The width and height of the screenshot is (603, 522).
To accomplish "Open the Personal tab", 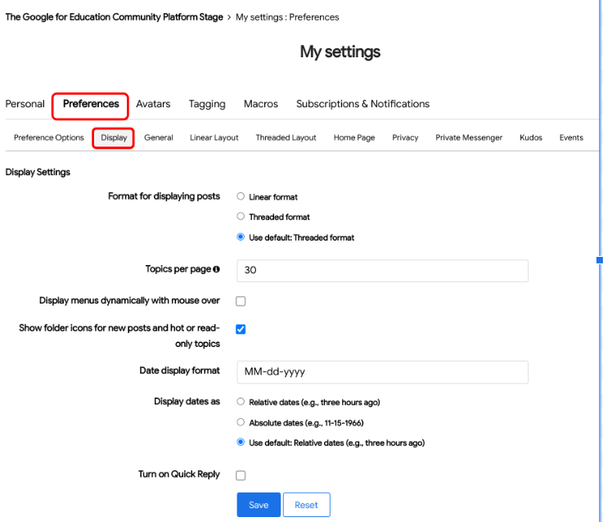I will 25,104.
